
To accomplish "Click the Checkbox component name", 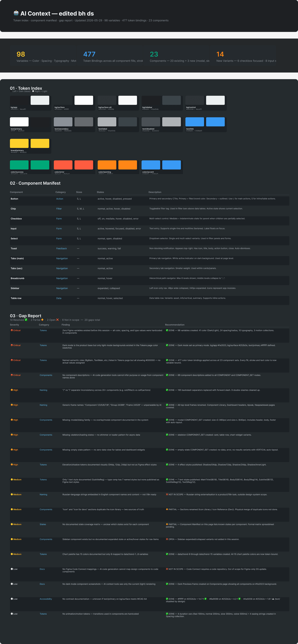I will (x=16, y=219).
